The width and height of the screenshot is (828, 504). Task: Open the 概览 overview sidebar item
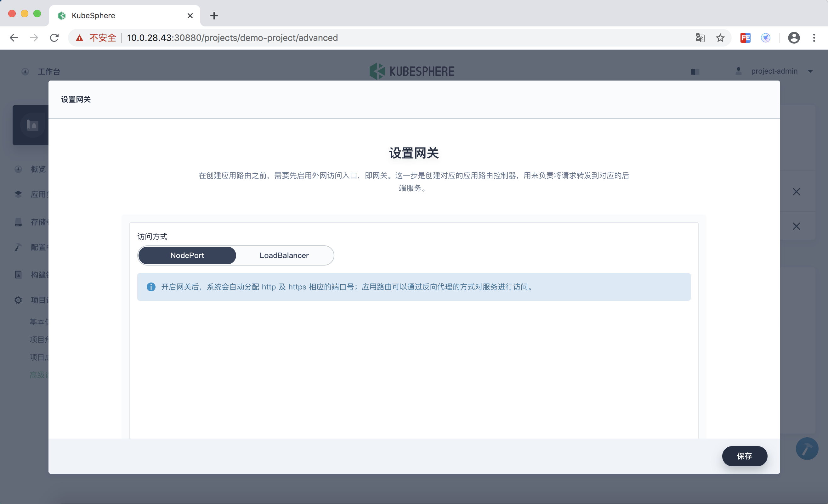pos(38,169)
